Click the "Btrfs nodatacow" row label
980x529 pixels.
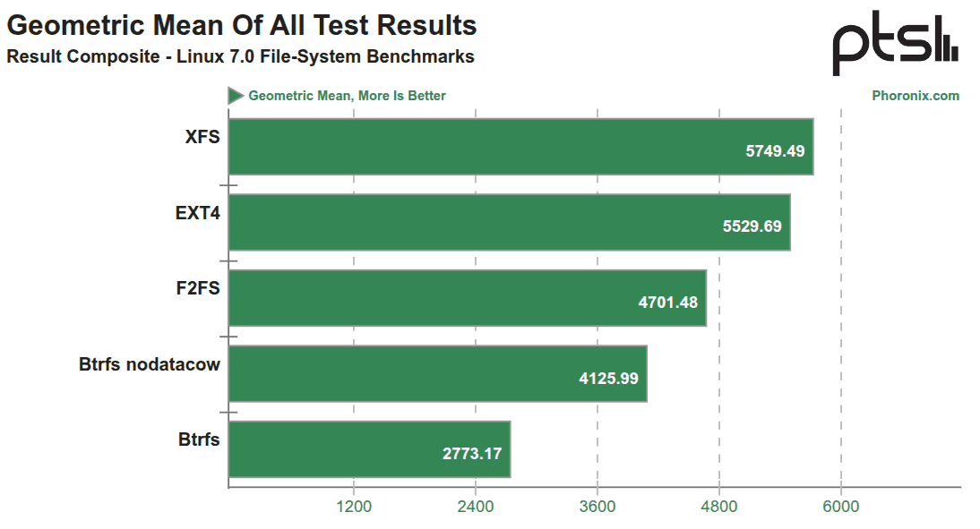point(149,364)
